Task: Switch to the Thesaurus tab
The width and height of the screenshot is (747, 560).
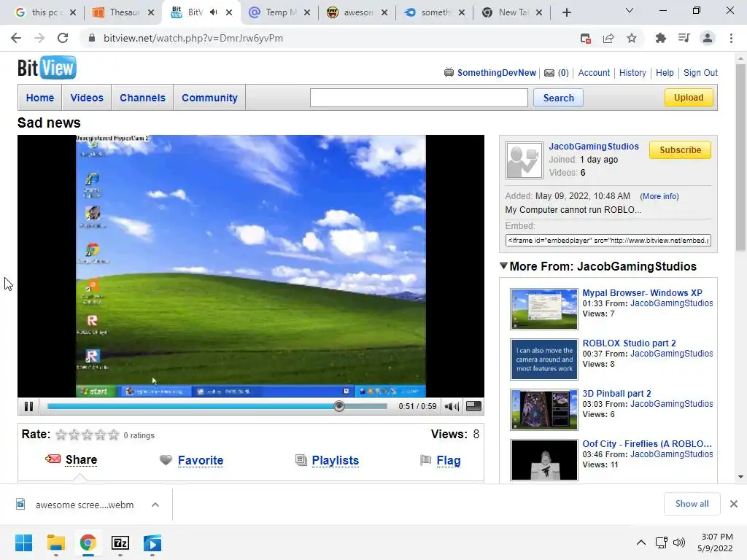Action: point(122,12)
